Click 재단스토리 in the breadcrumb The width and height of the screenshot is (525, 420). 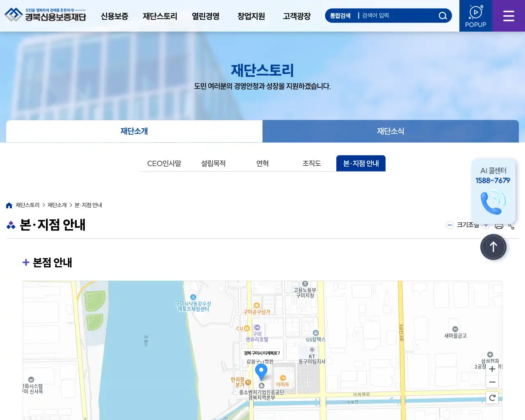click(x=27, y=205)
